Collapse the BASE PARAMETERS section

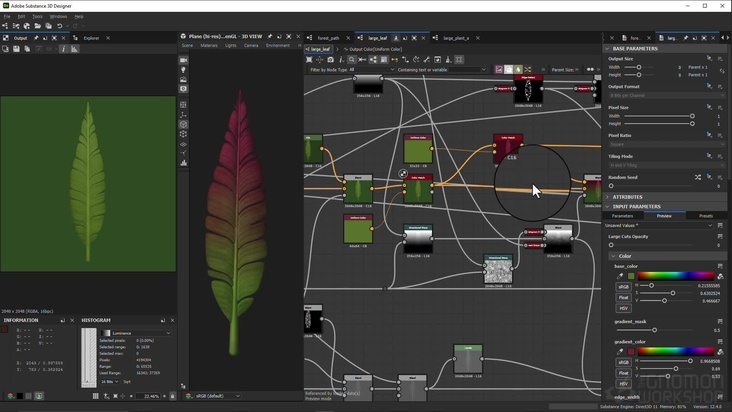[607, 49]
